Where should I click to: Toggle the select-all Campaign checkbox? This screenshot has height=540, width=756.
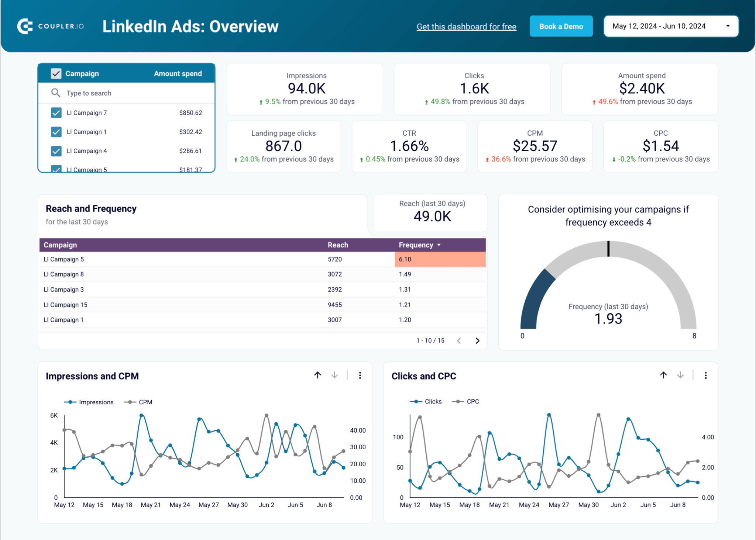click(56, 73)
